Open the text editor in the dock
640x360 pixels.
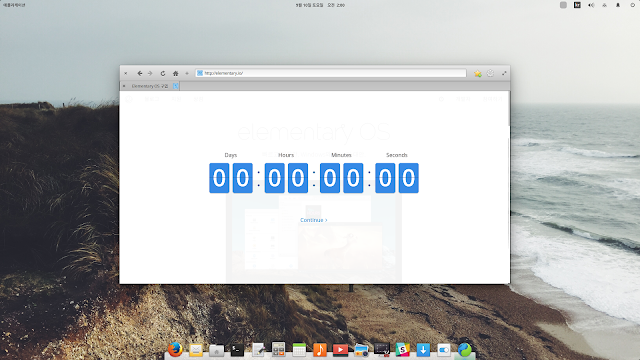tap(258, 350)
